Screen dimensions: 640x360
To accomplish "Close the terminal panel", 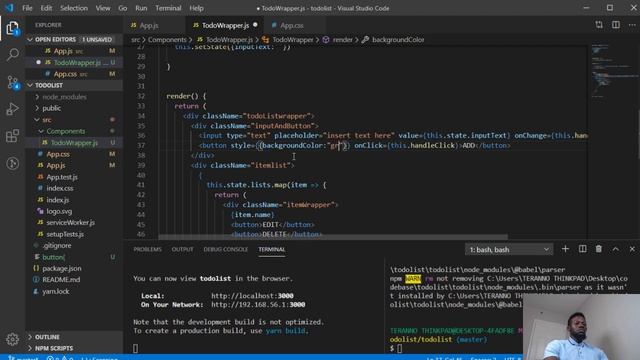I will click(x=632, y=249).
